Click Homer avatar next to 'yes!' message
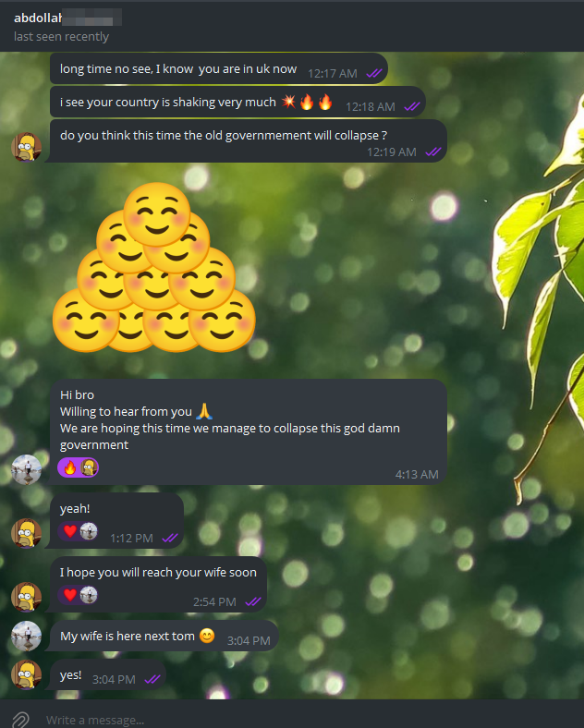Viewport: 584px width, 728px height. tap(27, 674)
